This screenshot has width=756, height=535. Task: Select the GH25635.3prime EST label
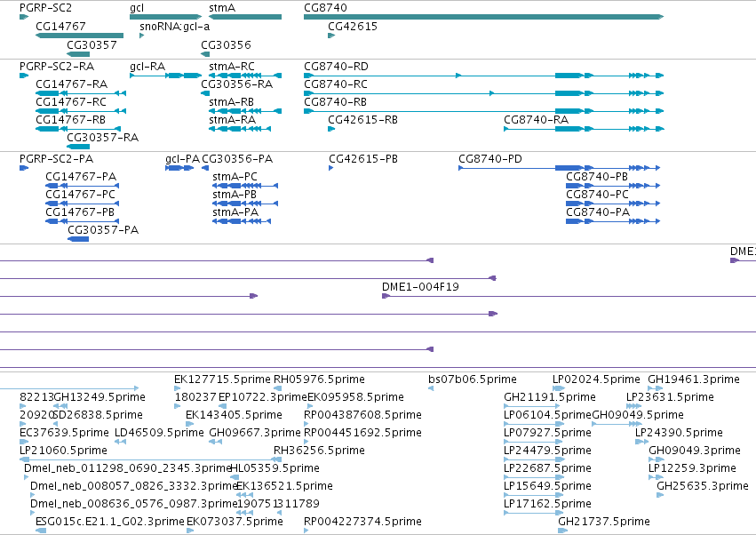(x=703, y=486)
